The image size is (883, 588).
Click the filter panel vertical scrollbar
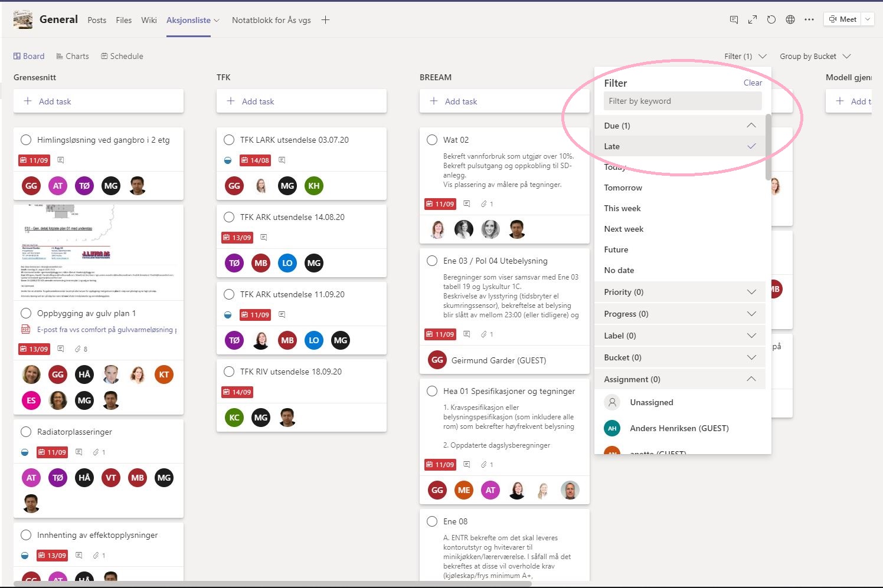point(768,147)
